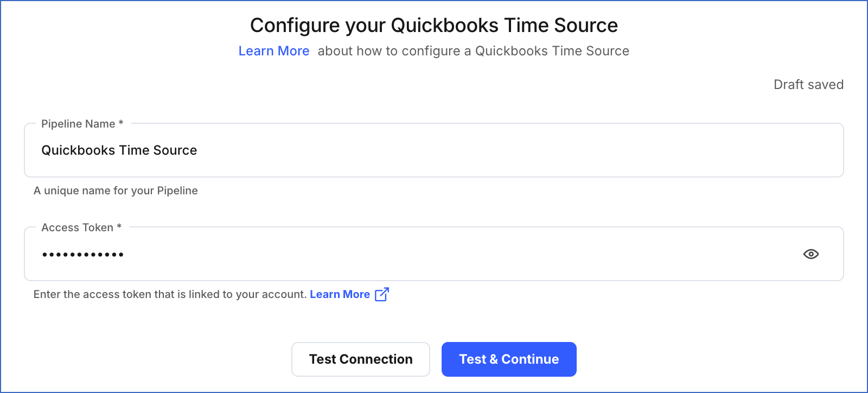868x393 pixels.
Task: Click the required asterisk next to Pipeline Name
Action: pyautogui.click(x=121, y=123)
